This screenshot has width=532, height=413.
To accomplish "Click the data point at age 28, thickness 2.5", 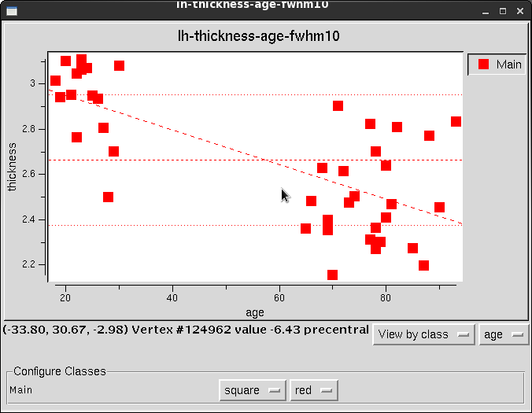I will [108, 197].
